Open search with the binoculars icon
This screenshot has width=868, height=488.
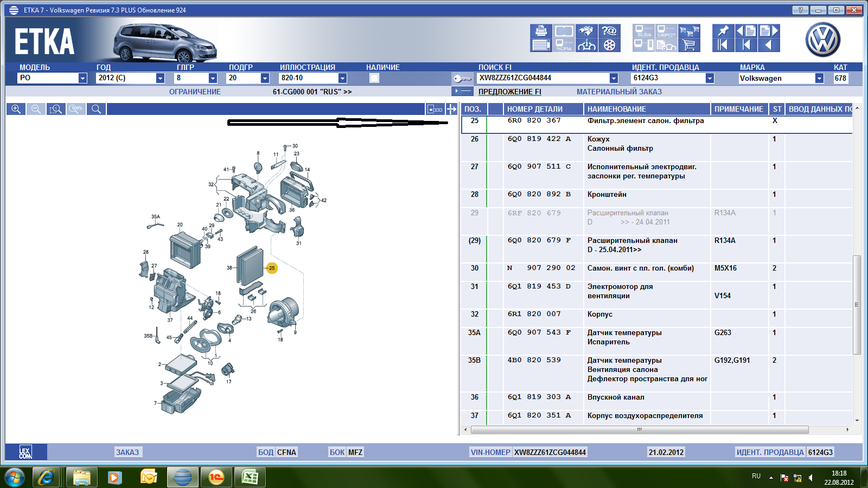[x=586, y=31]
